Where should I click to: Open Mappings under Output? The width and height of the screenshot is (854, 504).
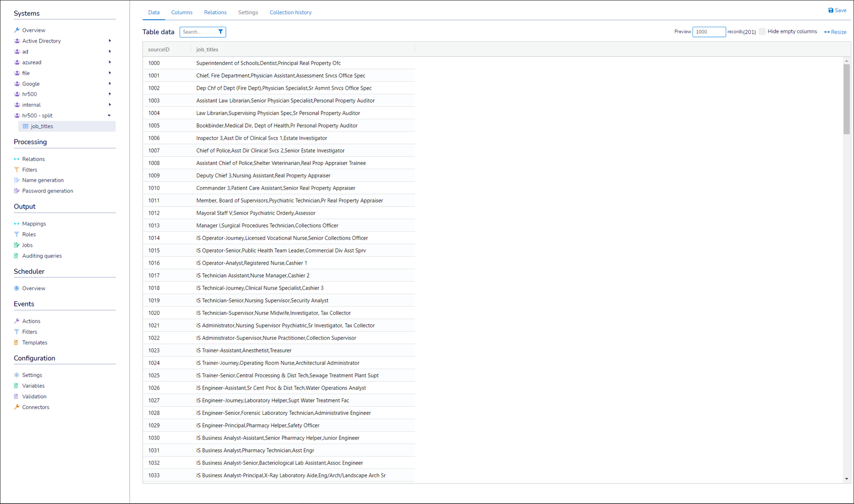coord(34,224)
